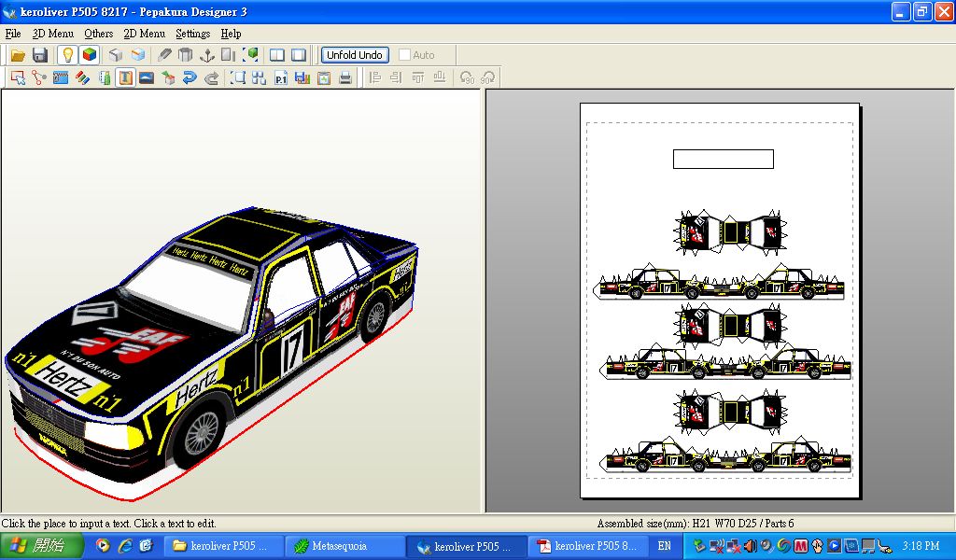Click the Open file folder icon
956x560 pixels.
[x=18, y=55]
